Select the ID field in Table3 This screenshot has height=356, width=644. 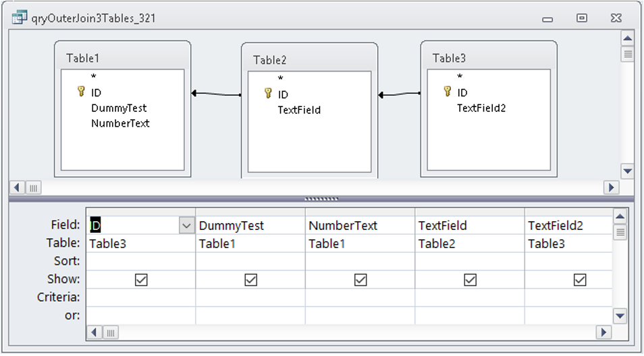tap(462, 92)
